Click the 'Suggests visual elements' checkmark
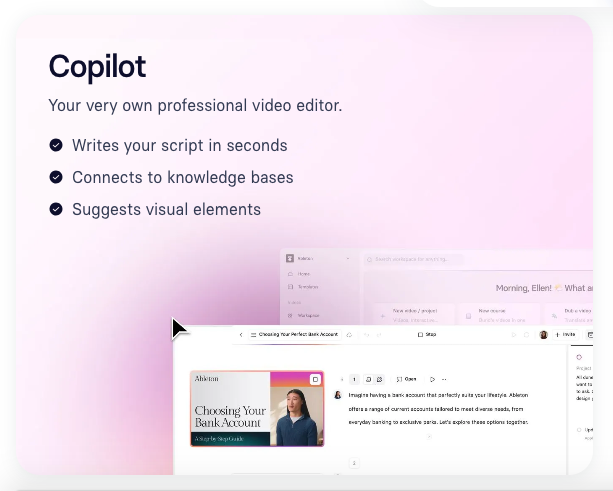 point(56,209)
